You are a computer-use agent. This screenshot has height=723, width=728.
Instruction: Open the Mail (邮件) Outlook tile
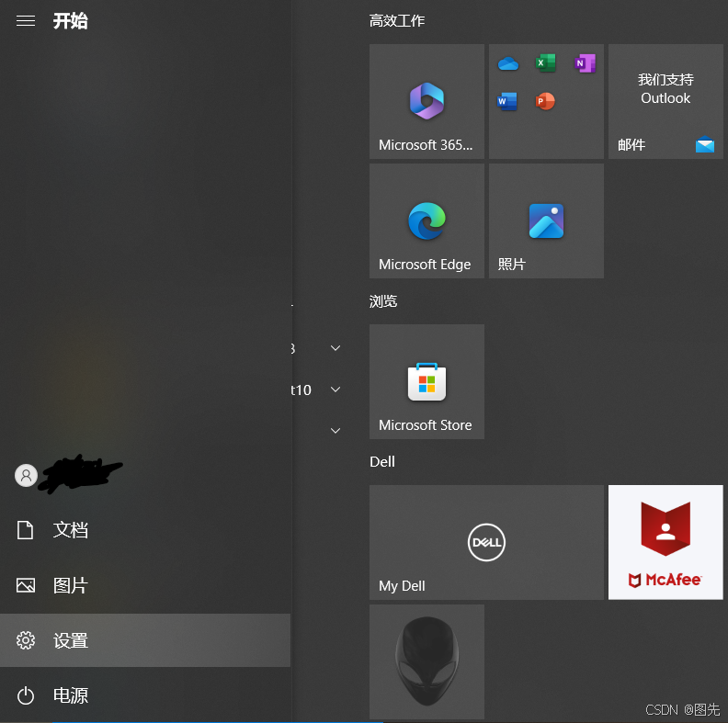click(665, 102)
